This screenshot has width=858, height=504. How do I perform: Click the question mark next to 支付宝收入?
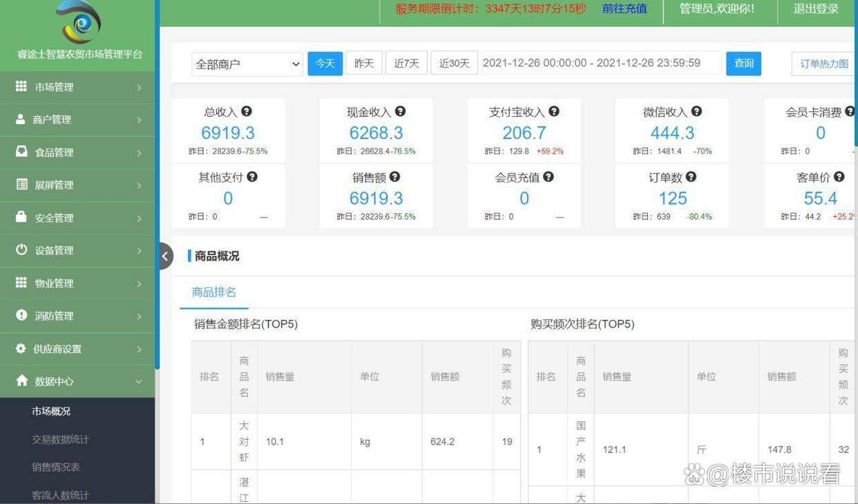[x=554, y=111]
